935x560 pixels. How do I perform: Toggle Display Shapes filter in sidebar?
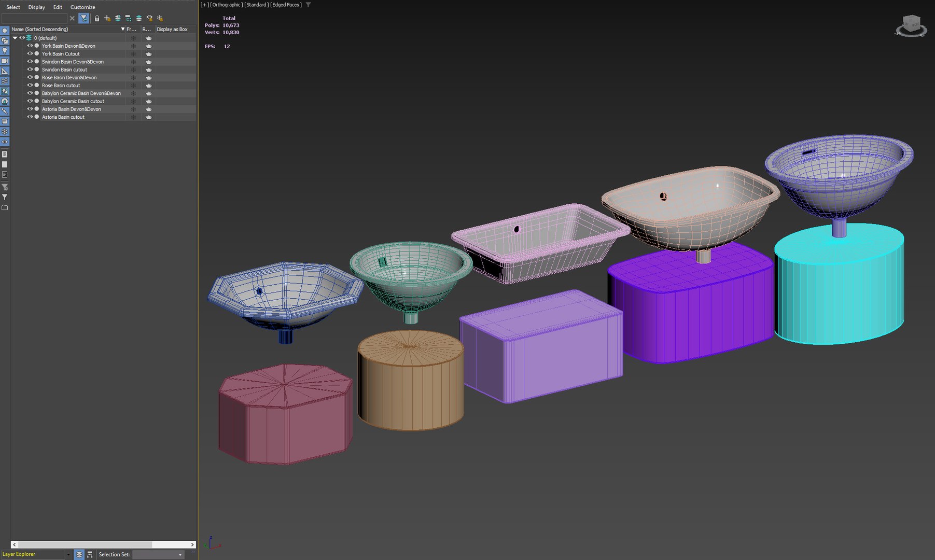(x=5, y=40)
